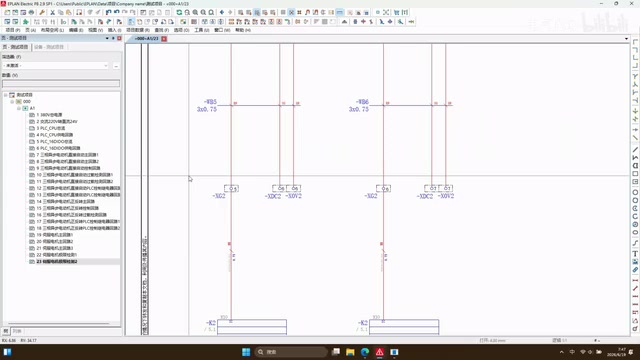This screenshot has height=360, width=640.
Task: Click the Windows Start button
Action: 246,352
